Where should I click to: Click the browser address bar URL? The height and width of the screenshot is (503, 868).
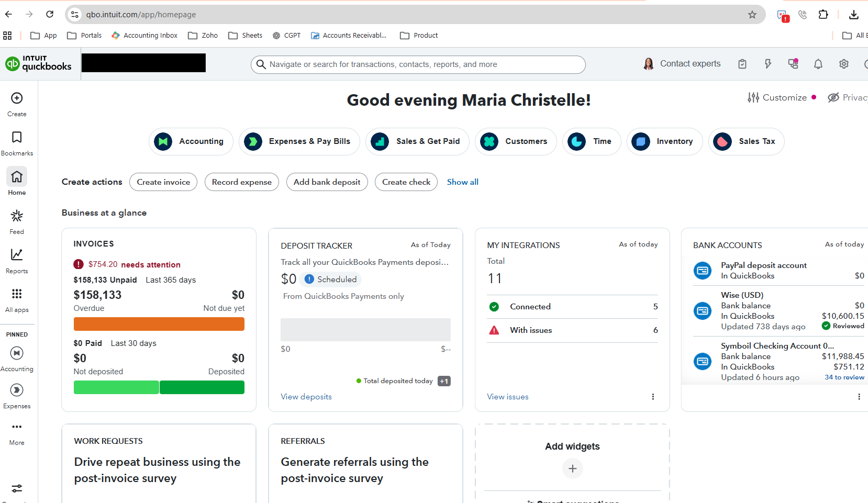[x=141, y=15]
